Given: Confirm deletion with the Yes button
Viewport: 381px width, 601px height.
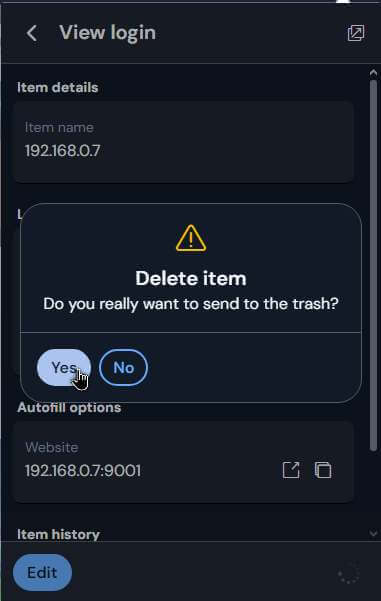Looking at the screenshot, I should coord(64,368).
